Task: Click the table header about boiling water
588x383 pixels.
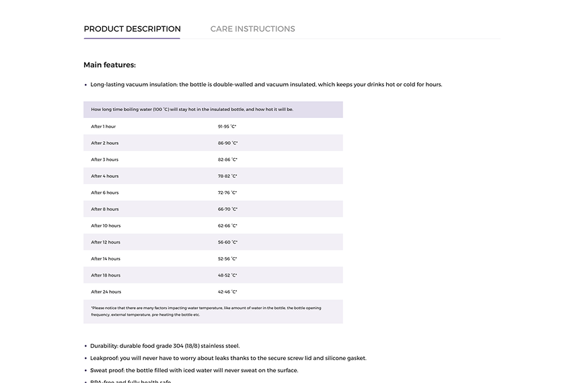Action: point(213,110)
